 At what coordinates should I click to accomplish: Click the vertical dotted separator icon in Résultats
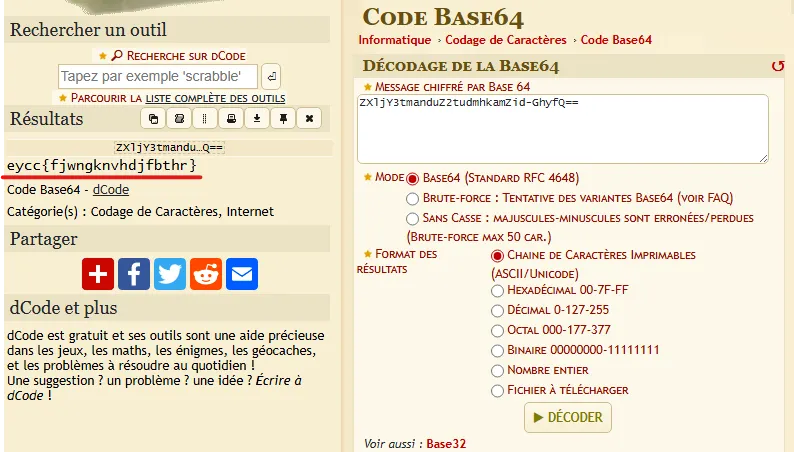tap(205, 118)
